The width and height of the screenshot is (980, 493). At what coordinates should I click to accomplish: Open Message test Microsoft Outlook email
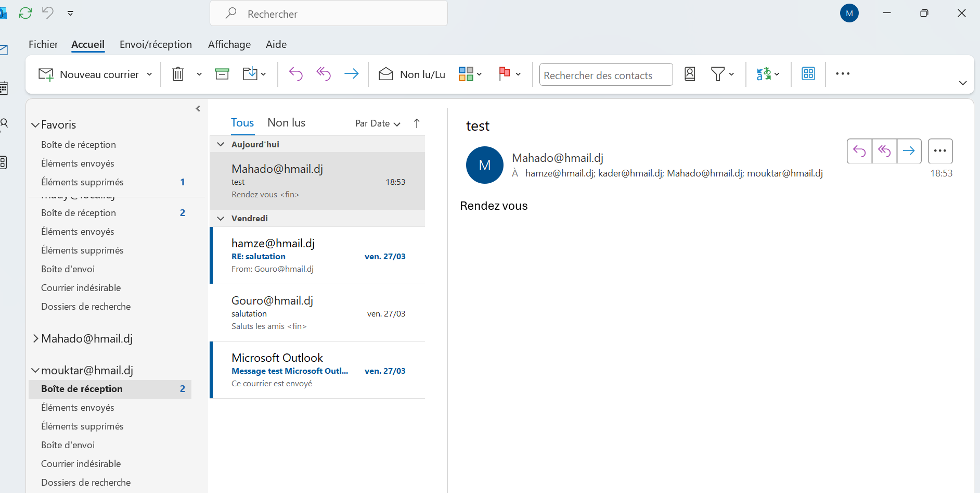coord(318,370)
